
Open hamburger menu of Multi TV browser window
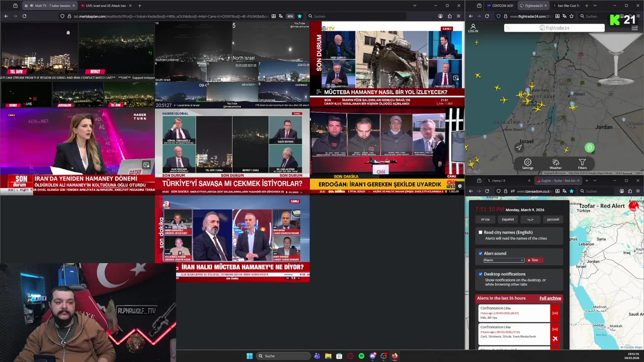(458, 16)
